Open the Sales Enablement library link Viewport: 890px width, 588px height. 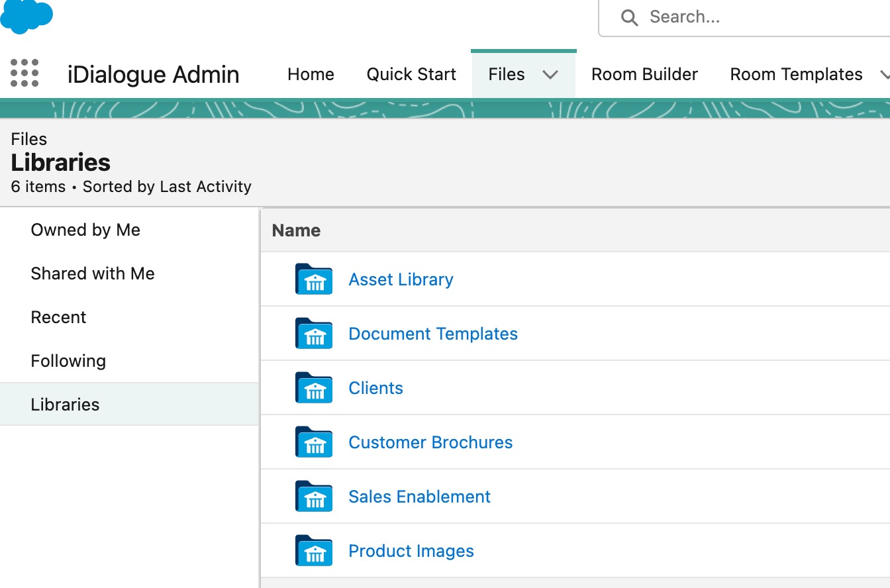(x=419, y=497)
